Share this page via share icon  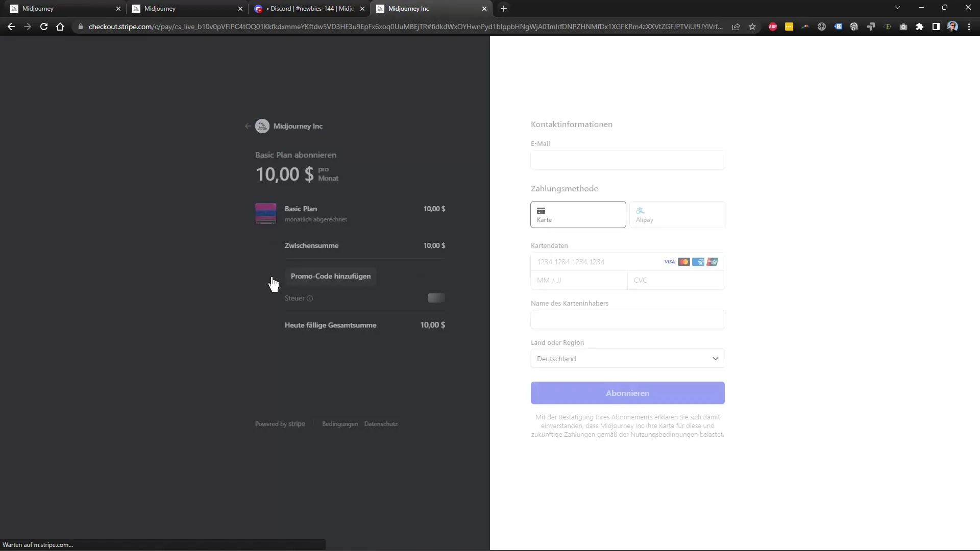[x=736, y=27]
